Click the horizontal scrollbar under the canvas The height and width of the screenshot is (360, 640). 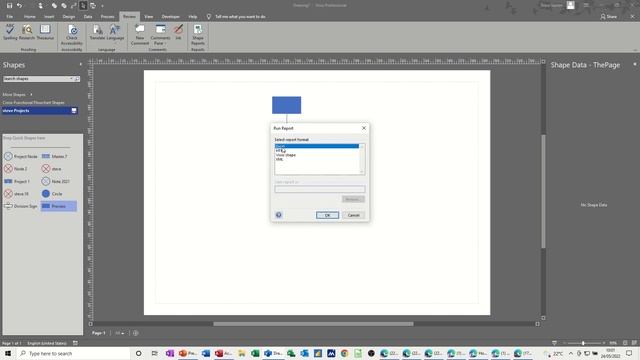313,324
